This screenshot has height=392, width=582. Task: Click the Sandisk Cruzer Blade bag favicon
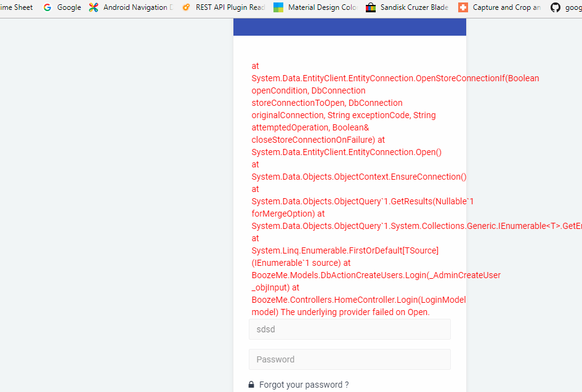371,7
